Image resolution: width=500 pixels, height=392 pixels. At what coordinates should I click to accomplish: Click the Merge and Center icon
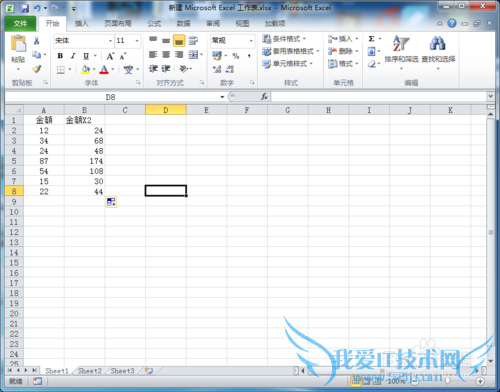pyautogui.click(x=193, y=54)
